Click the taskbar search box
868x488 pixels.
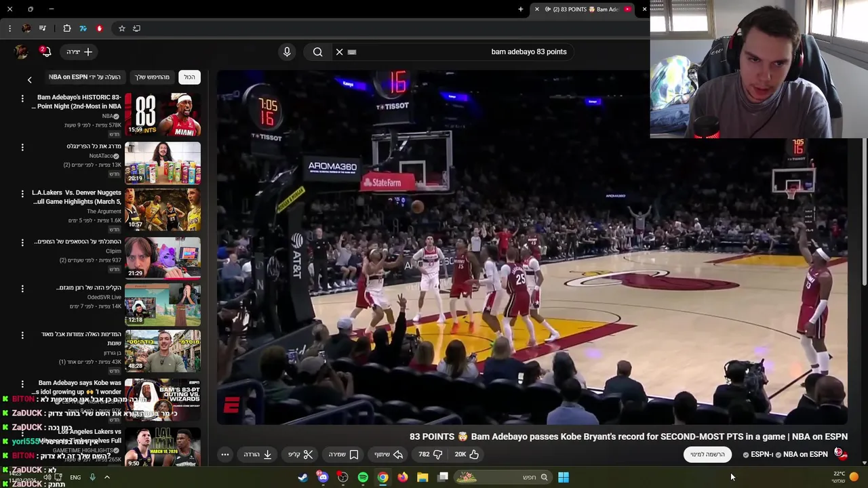(x=502, y=477)
